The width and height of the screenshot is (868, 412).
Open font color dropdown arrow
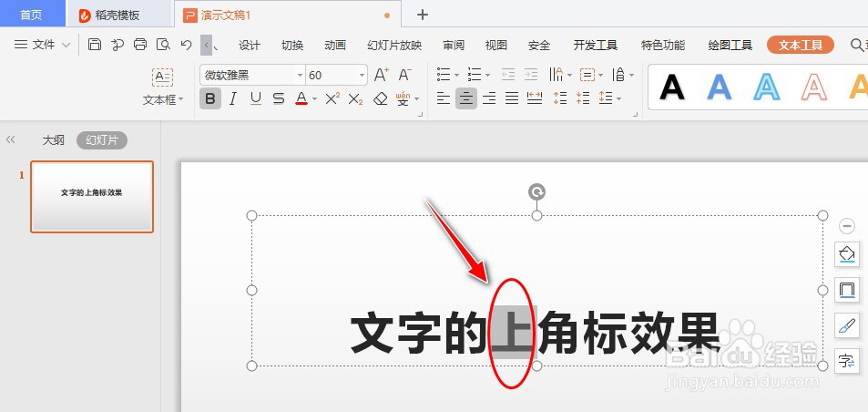tap(314, 99)
